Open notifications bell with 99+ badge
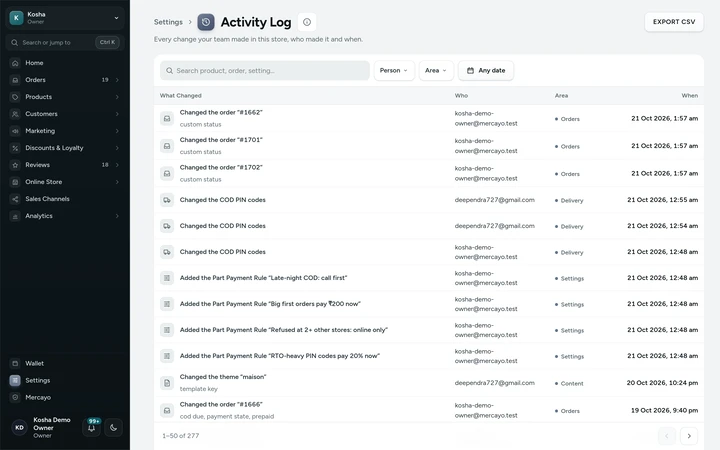Screen dimensions: 720x450 point(91,428)
